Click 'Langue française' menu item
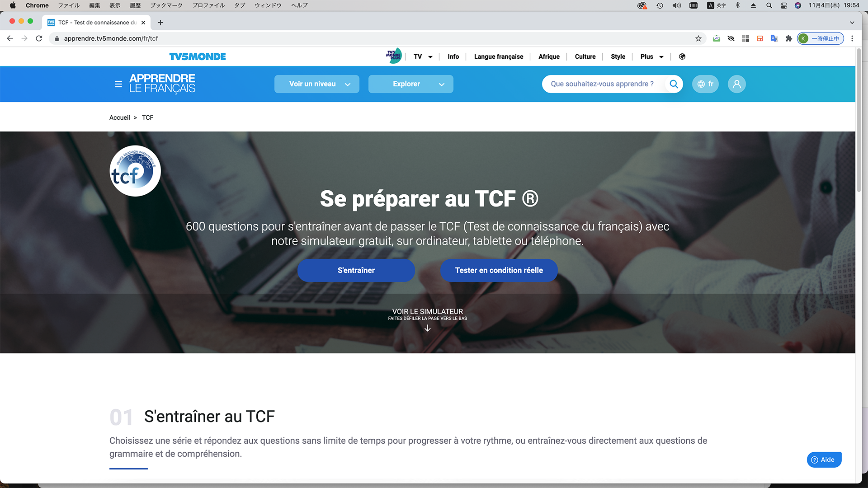The width and height of the screenshot is (868, 488). tap(497, 56)
